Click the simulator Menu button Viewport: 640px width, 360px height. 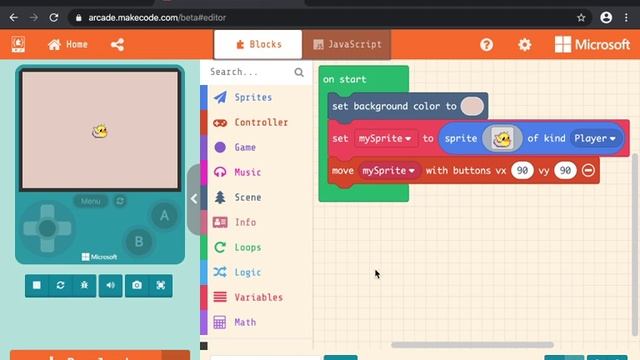pos(91,201)
